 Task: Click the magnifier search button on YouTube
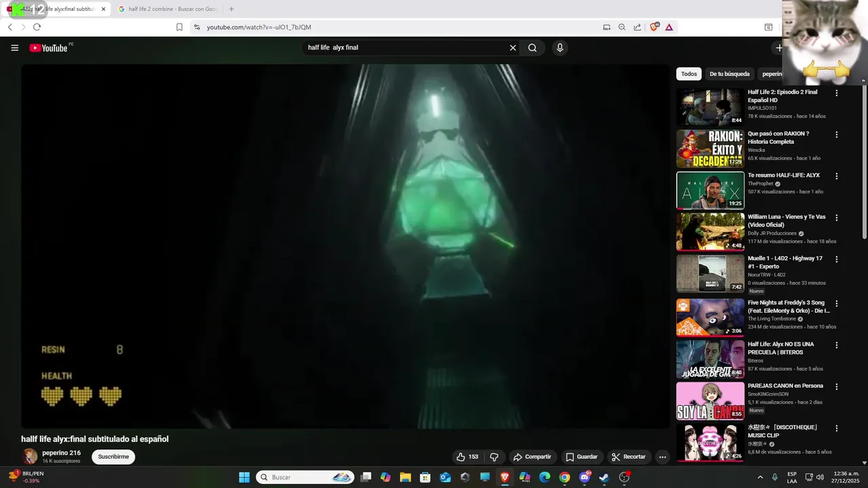coord(532,47)
